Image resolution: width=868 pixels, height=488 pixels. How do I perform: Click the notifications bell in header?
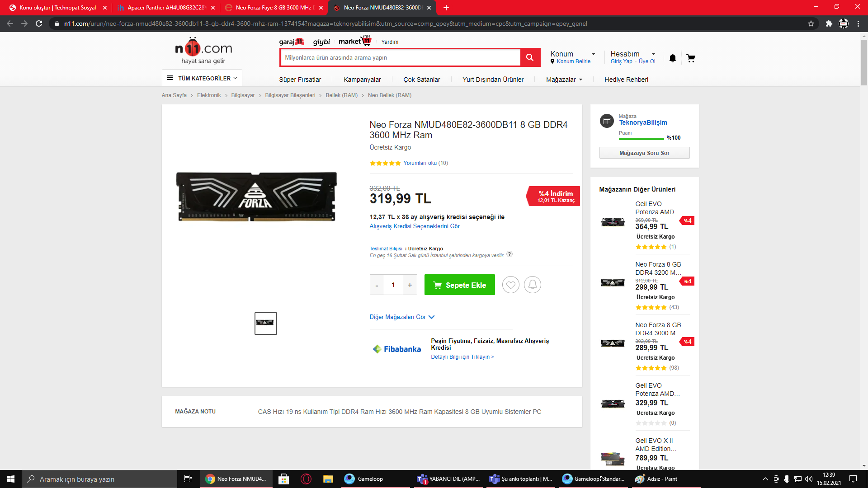click(x=673, y=58)
